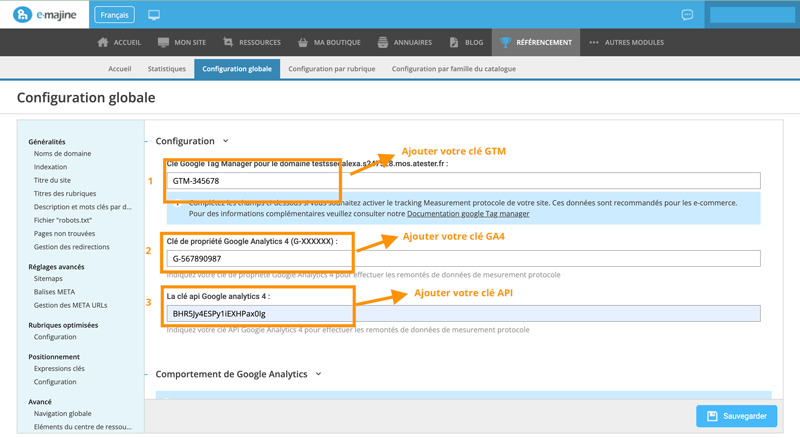Collapse Comportement de Google Analytics chevron

tap(318, 374)
